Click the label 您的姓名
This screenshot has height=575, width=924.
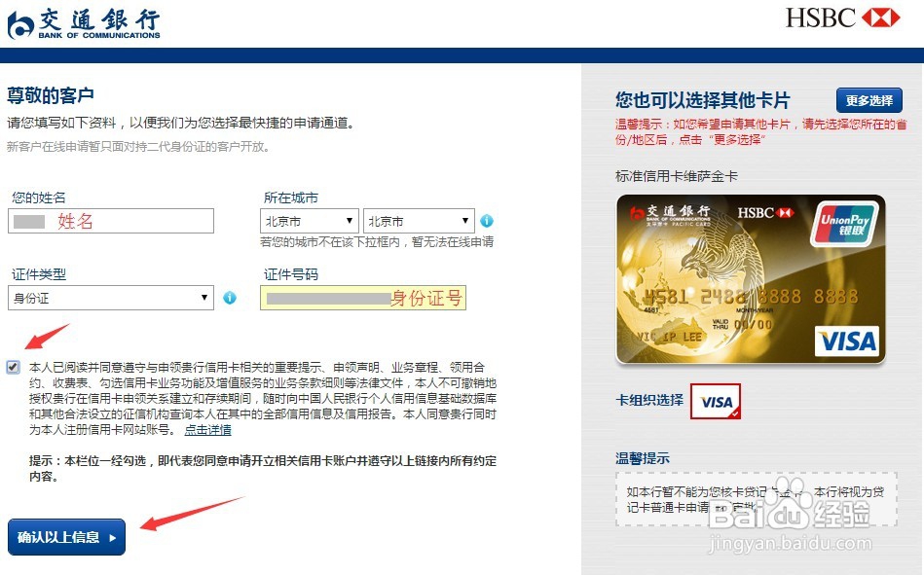tap(39, 198)
